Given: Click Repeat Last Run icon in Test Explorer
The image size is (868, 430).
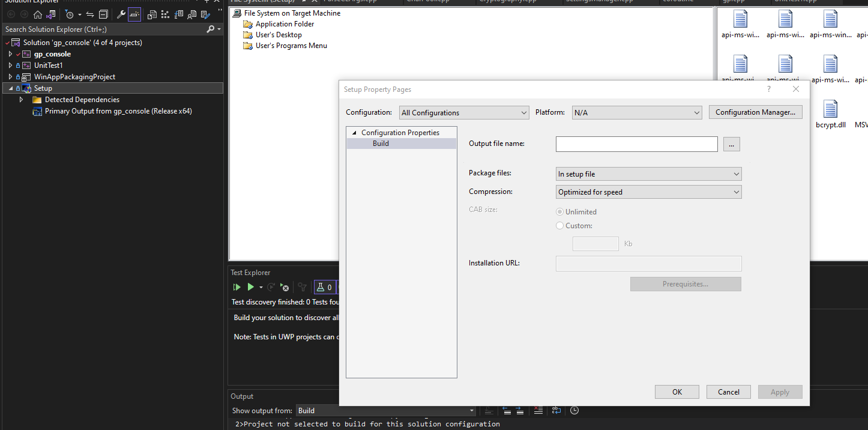Looking at the screenshot, I should point(271,287).
